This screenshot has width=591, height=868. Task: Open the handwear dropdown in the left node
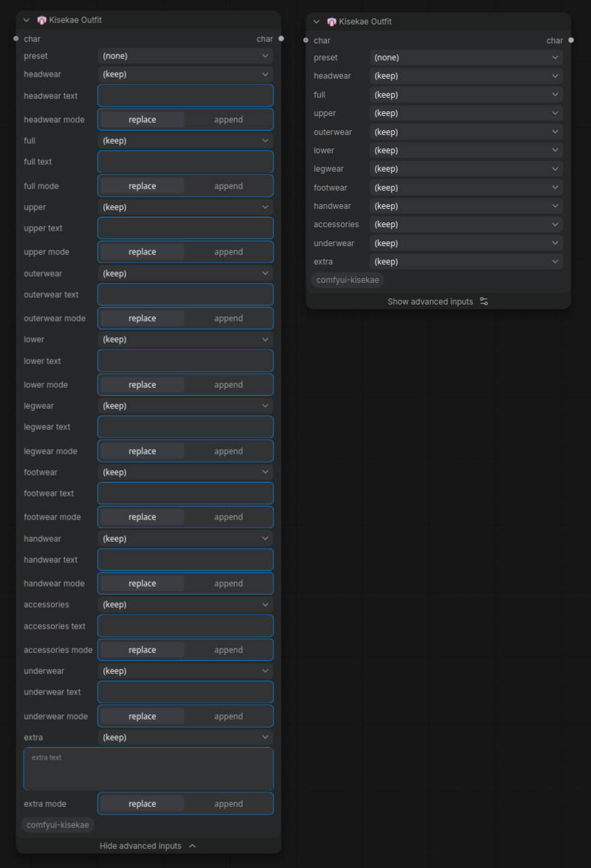185,538
